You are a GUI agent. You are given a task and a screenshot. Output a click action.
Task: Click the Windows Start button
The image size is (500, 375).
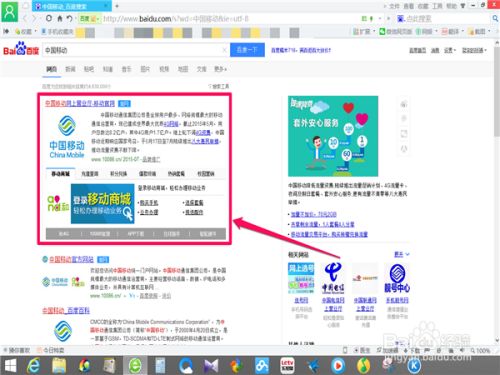tap(10, 366)
